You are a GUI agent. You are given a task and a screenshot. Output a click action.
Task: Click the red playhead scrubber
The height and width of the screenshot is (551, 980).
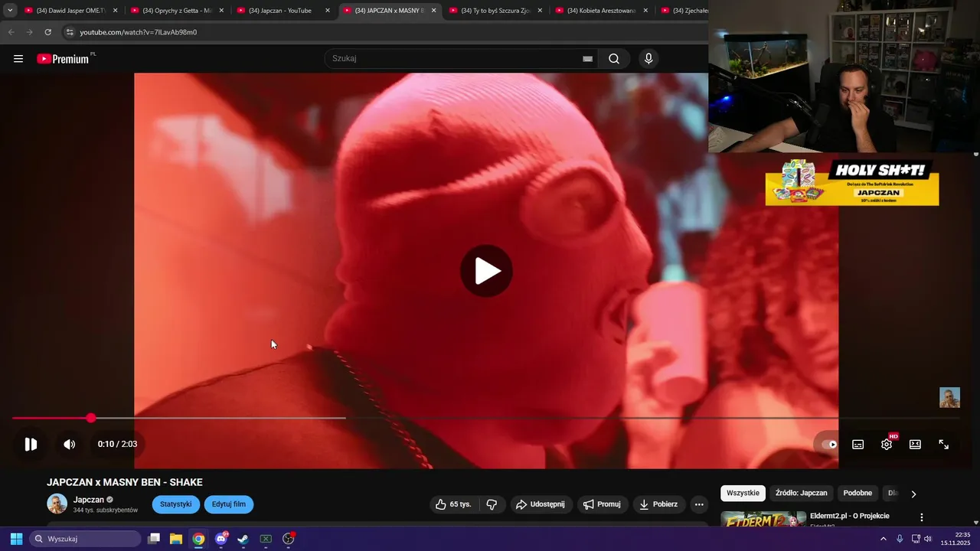pyautogui.click(x=91, y=418)
